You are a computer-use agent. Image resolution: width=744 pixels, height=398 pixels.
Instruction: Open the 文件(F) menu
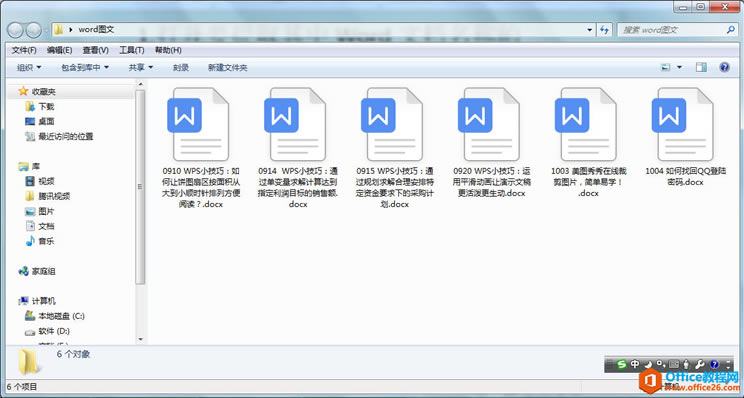[24, 50]
